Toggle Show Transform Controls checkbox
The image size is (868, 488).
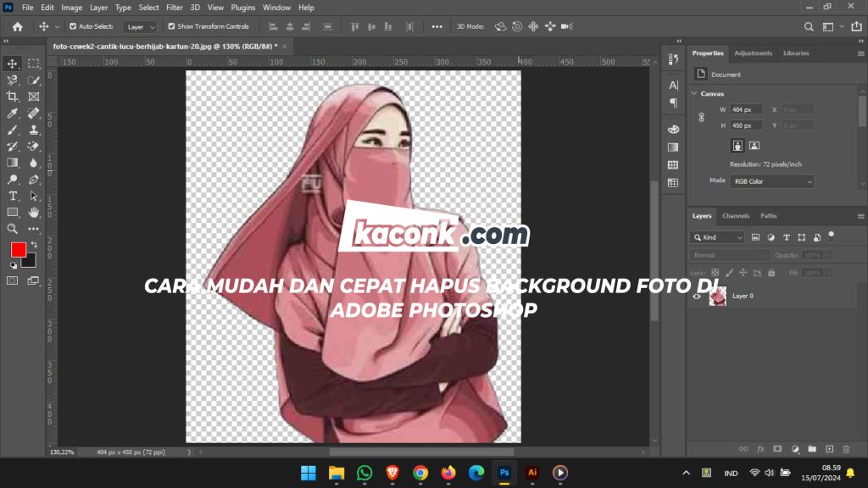point(171,26)
